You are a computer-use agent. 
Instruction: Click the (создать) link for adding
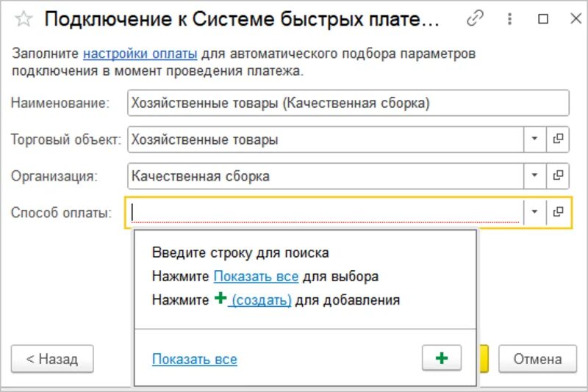[262, 300]
